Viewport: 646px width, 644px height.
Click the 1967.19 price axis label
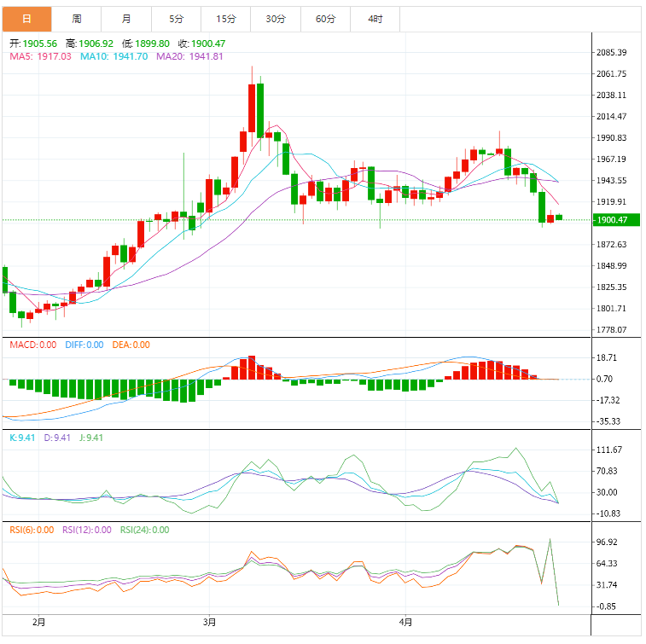coord(611,159)
